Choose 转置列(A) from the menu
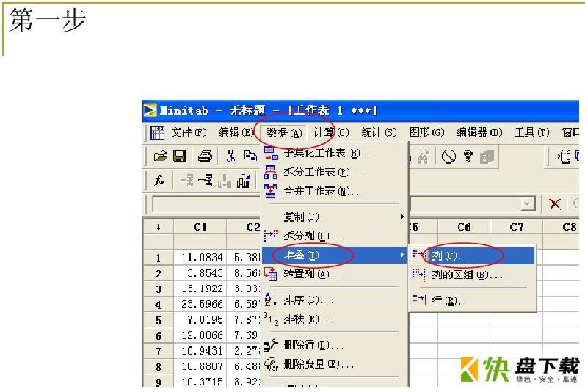The height and width of the screenshot is (392, 585). pyautogui.click(x=335, y=274)
